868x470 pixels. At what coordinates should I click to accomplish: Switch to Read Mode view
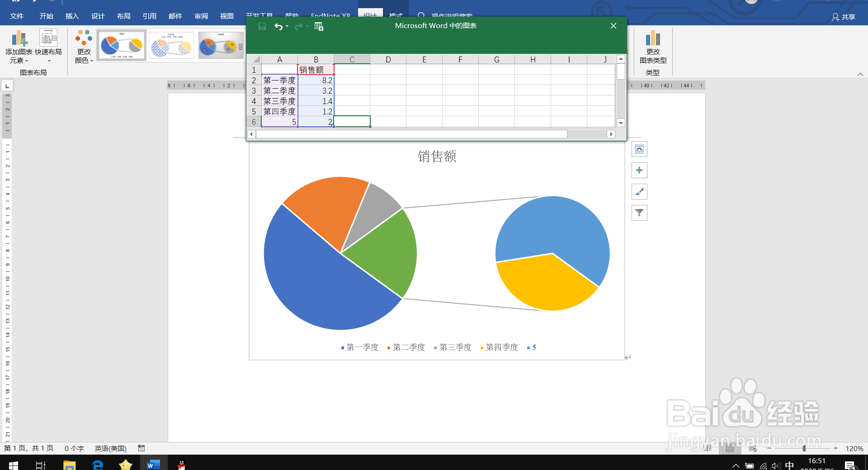click(708, 448)
